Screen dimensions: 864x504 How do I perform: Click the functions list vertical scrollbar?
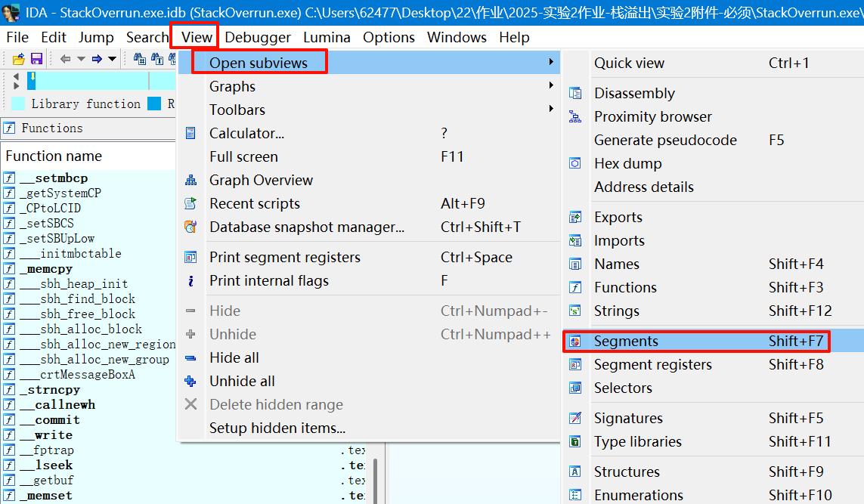[x=375, y=481]
